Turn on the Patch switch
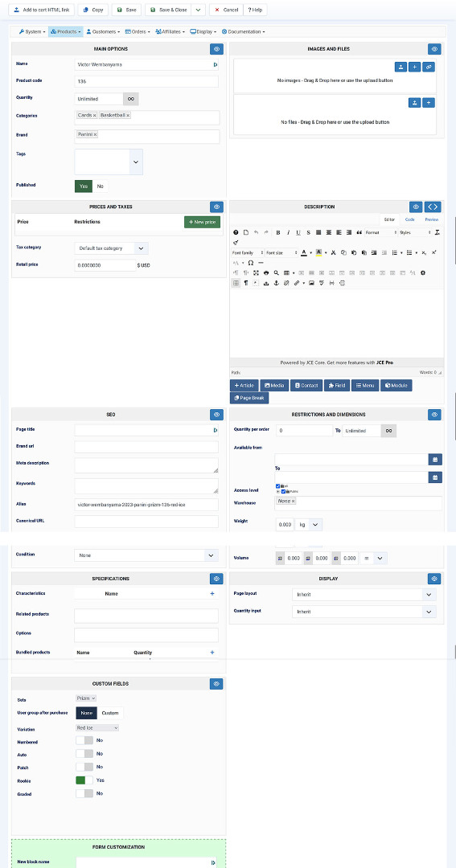The image size is (456, 868). tap(84, 767)
